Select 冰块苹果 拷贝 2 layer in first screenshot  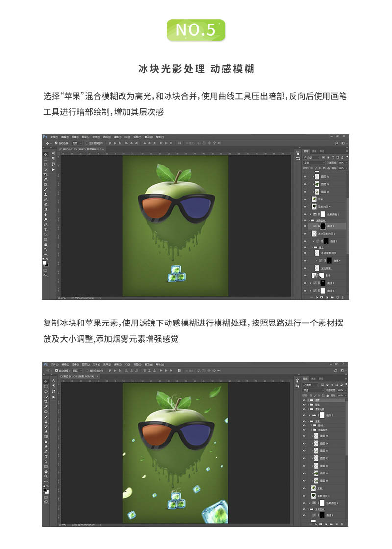(326, 233)
